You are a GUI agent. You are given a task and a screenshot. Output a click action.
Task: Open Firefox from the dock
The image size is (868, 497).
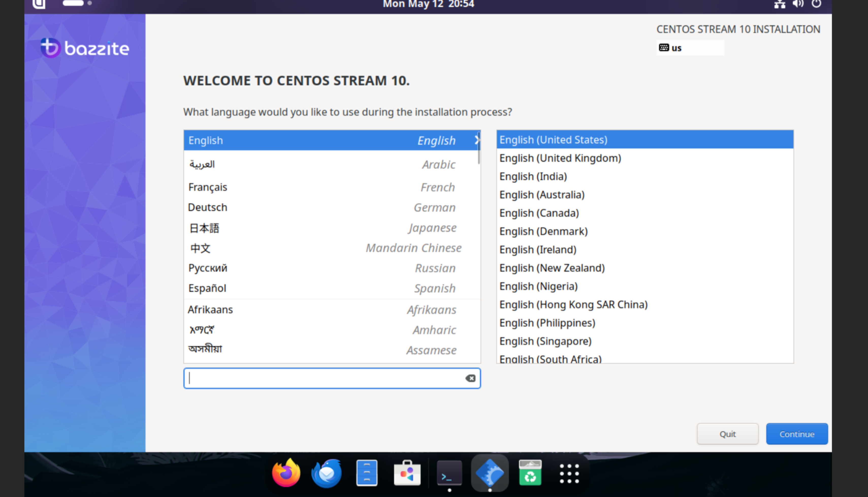click(286, 473)
